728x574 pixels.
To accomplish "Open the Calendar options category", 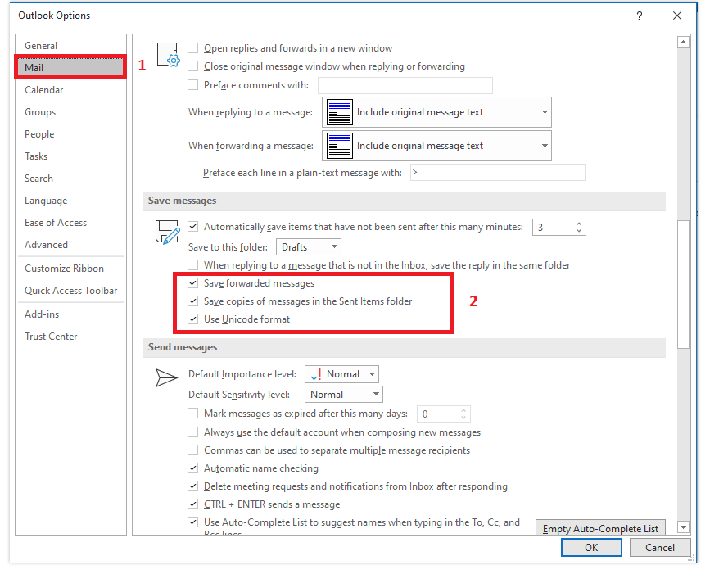I will (70, 90).
